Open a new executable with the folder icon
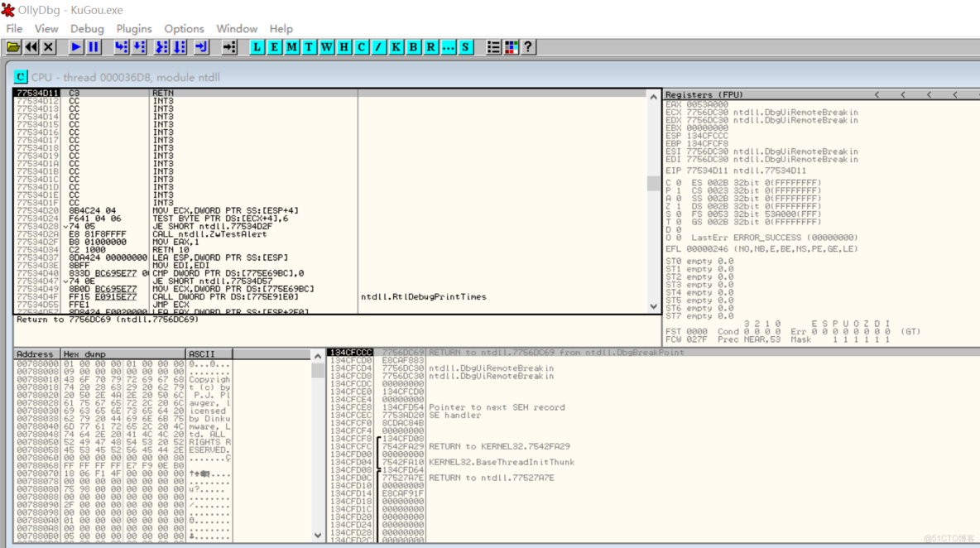 [x=14, y=47]
